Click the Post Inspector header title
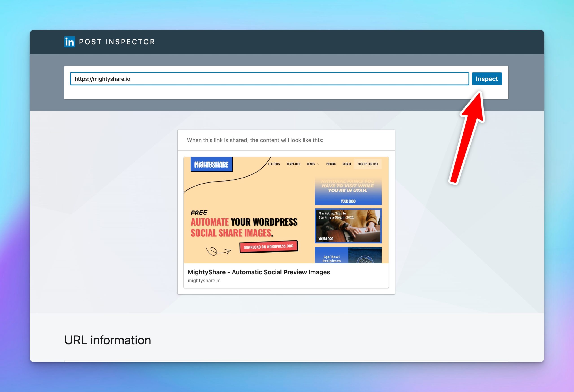The image size is (574, 392). (117, 42)
